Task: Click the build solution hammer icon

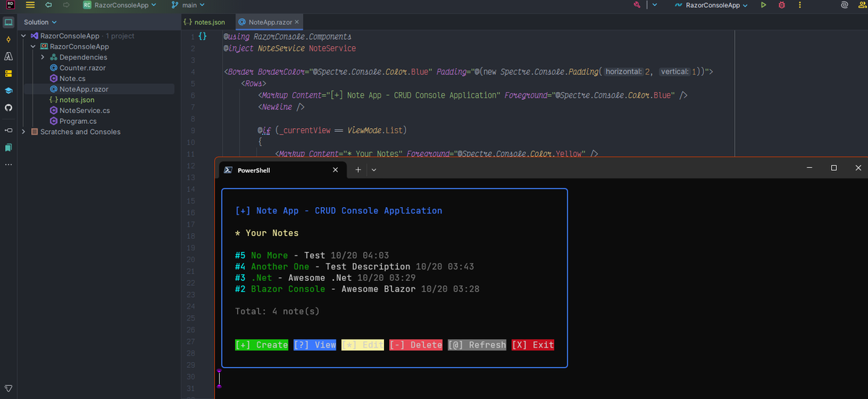Action: (x=637, y=5)
